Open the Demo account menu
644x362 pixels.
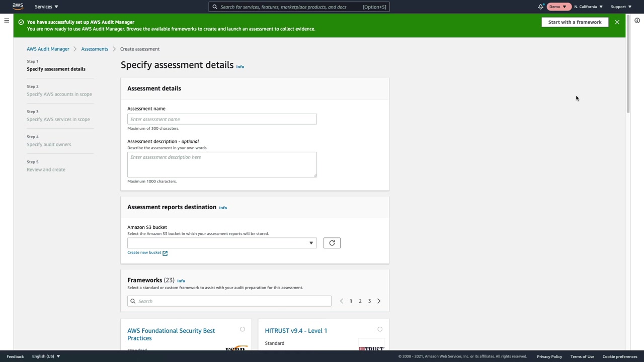pos(557,7)
